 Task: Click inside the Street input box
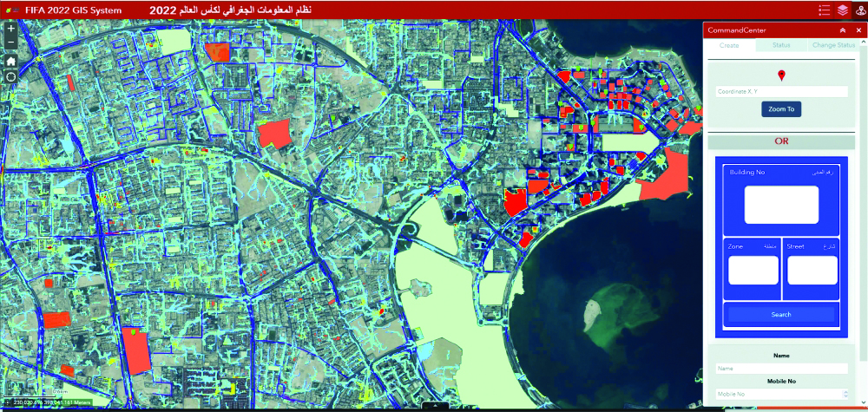(812, 271)
